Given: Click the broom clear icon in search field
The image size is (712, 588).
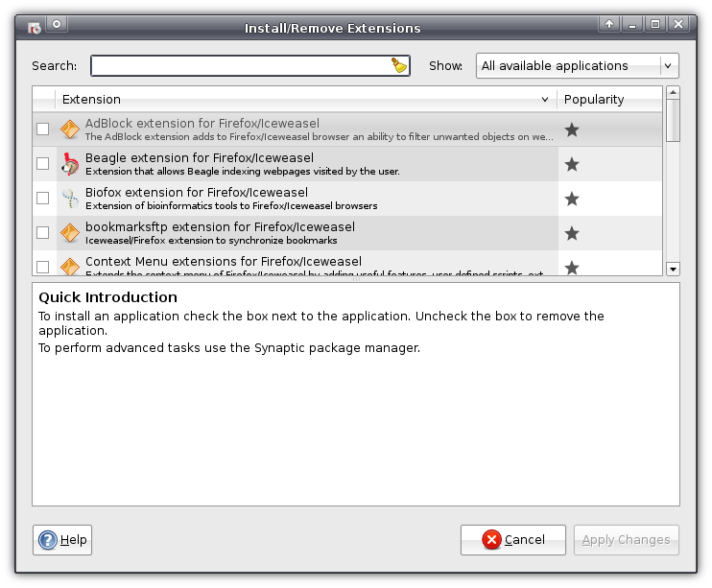Looking at the screenshot, I should click(399, 66).
